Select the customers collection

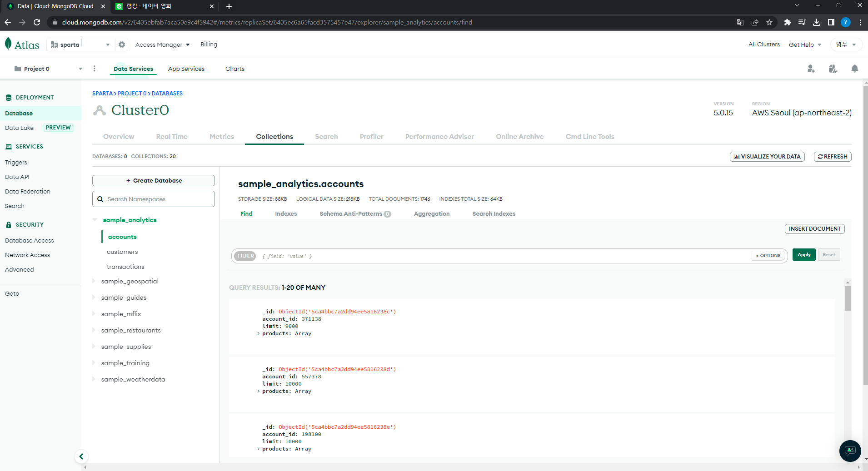(122, 252)
